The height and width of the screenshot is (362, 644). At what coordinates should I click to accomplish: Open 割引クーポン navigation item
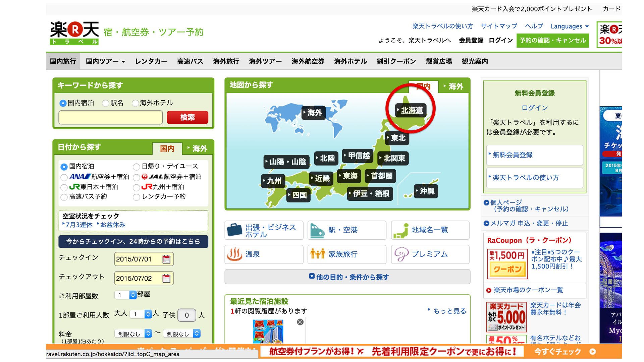[396, 61]
